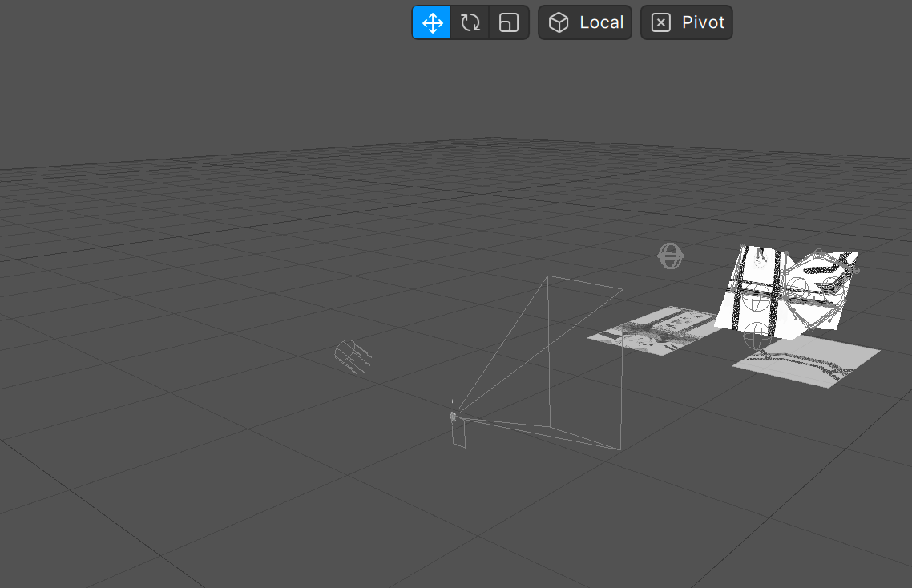Image resolution: width=912 pixels, height=588 pixels.
Task: Toggle Local coordinate space
Action: click(585, 22)
